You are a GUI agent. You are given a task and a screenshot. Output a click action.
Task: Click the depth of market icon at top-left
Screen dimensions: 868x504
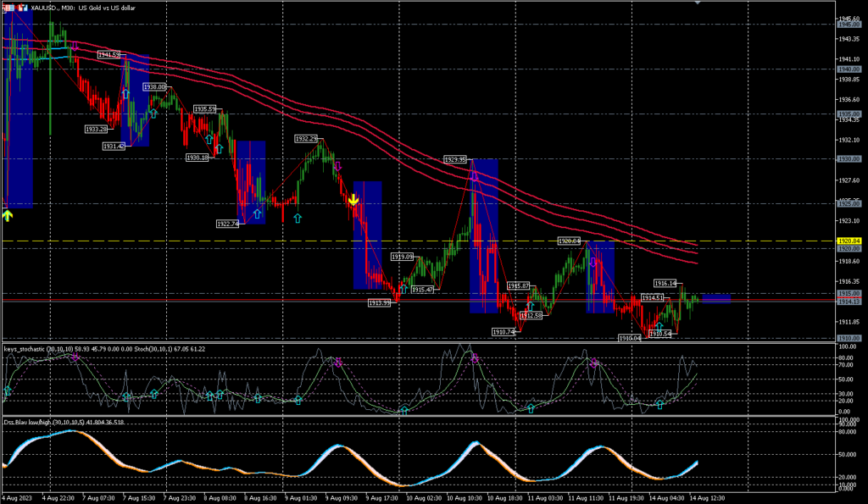click(8, 8)
